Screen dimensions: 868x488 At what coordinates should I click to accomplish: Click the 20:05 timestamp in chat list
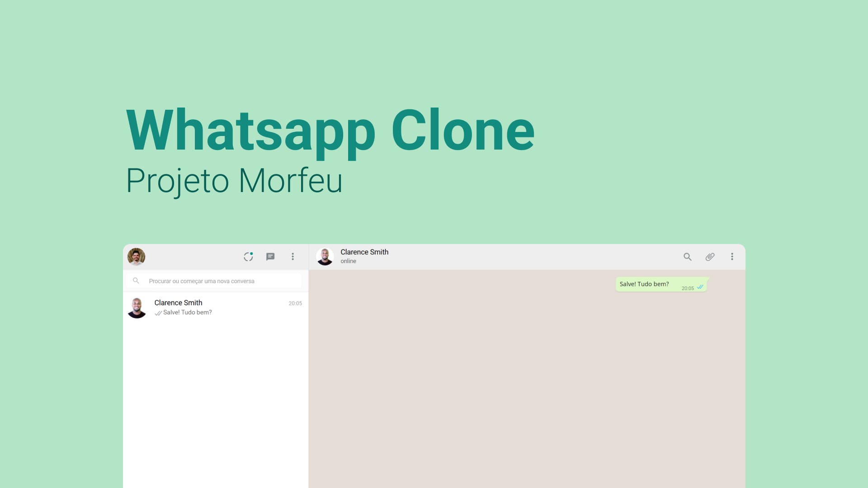coord(295,303)
